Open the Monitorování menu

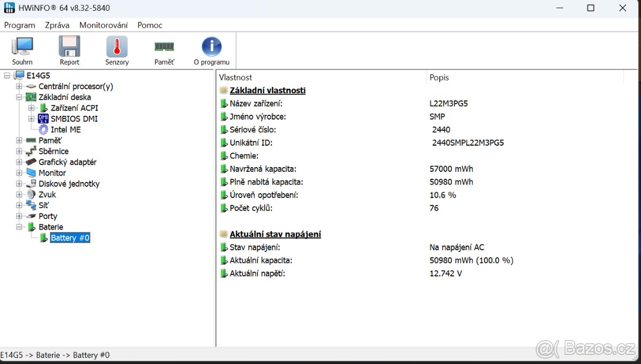point(104,25)
